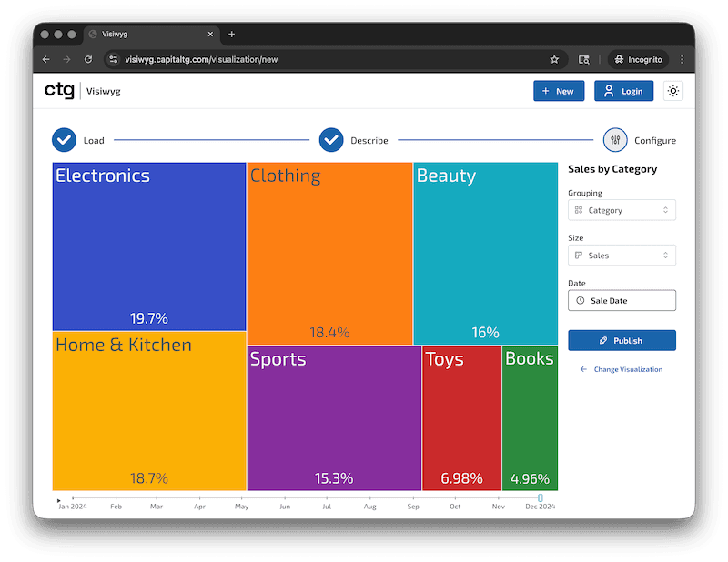Select the Electronics treemap segment

click(148, 246)
